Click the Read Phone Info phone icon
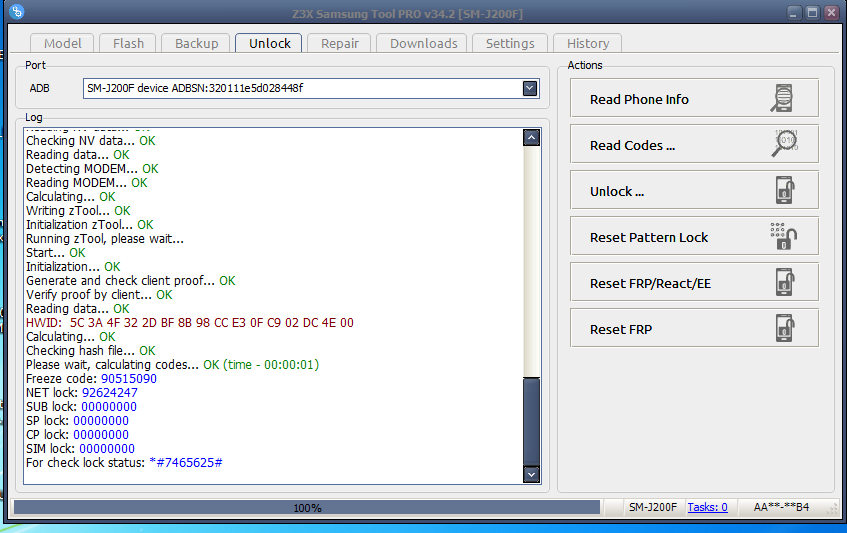Screen dimensions: 847x533 [x=782, y=98]
